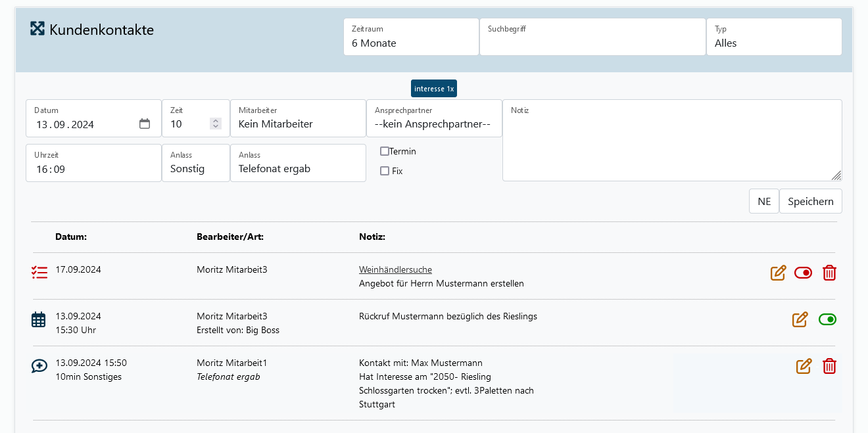Edit the Max Mustermann contact entry
868x433 pixels.
coord(804,366)
